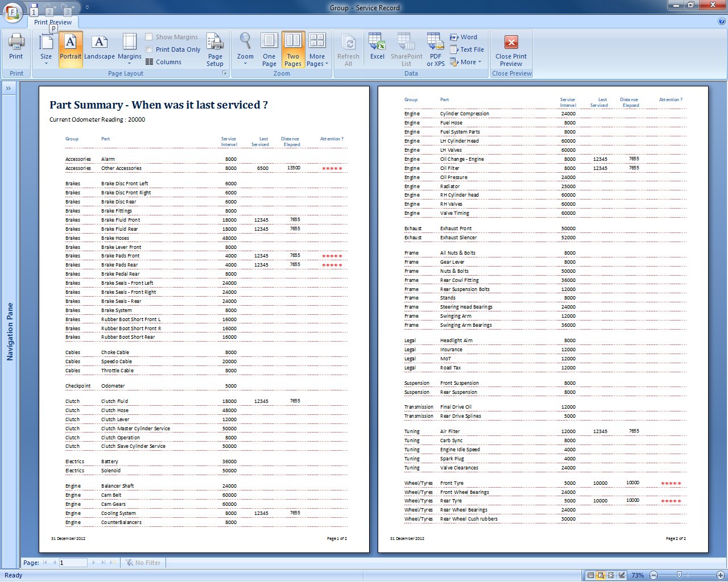Click the Air Filter row
The image size is (728, 582).
[544, 431]
